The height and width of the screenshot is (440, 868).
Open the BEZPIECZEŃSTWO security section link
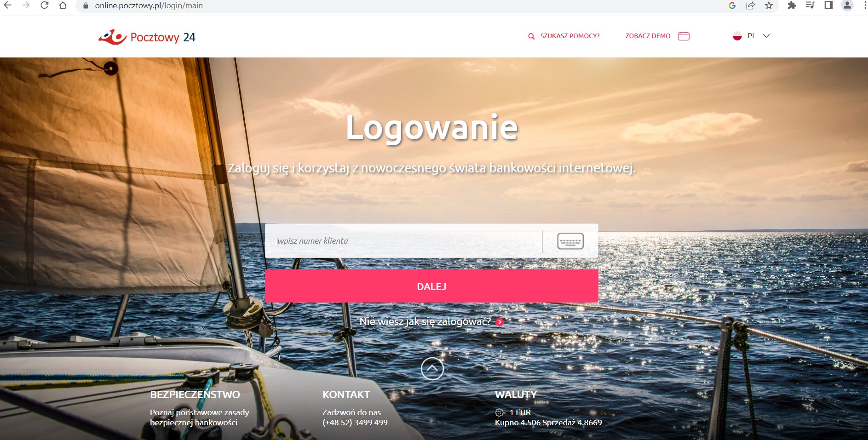(195, 394)
